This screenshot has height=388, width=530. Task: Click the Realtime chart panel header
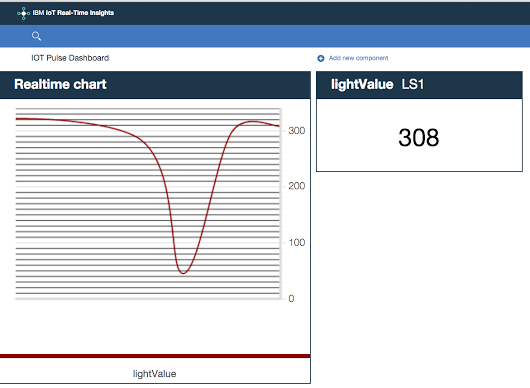click(x=155, y=85)
